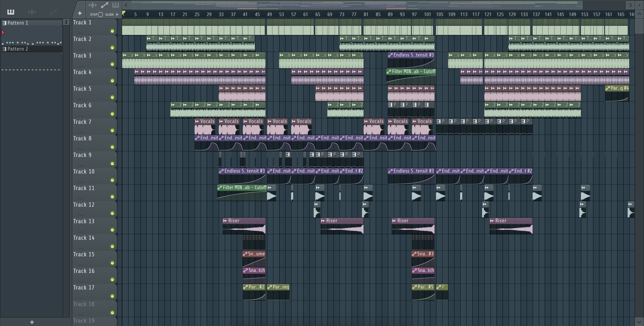Open clip menu icon of Par..#5 clip
The image size is (644, 326).
[415, 287]
